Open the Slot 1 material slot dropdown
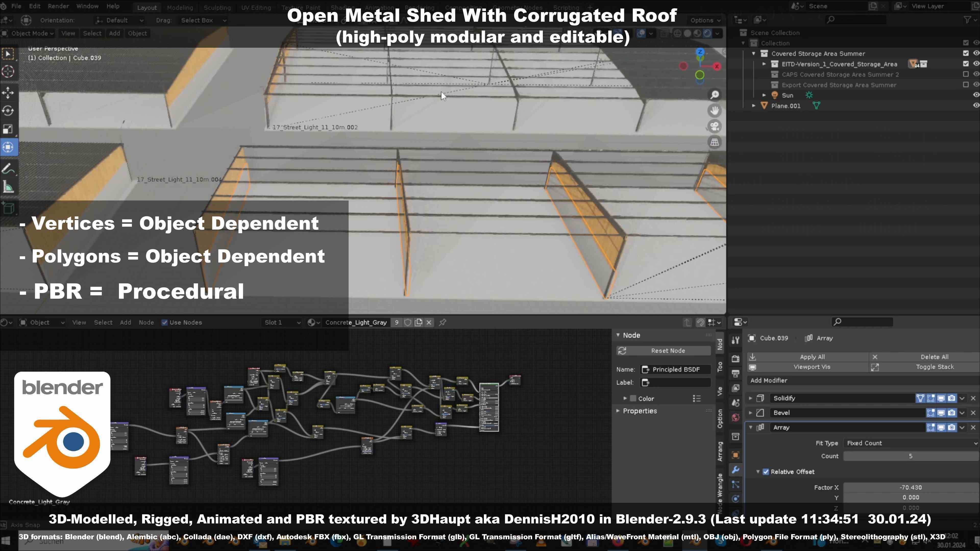This screenshot has height=551, width=980. pos(282,322)
